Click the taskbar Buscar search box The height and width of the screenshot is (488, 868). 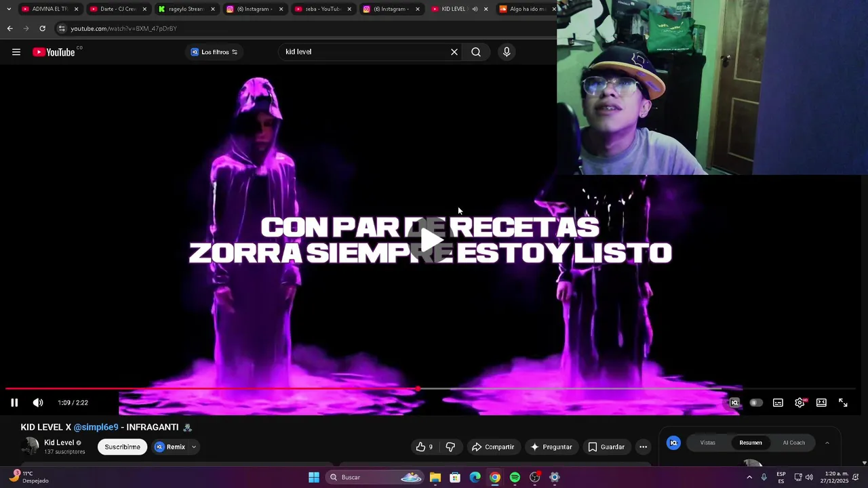(375, 477)
